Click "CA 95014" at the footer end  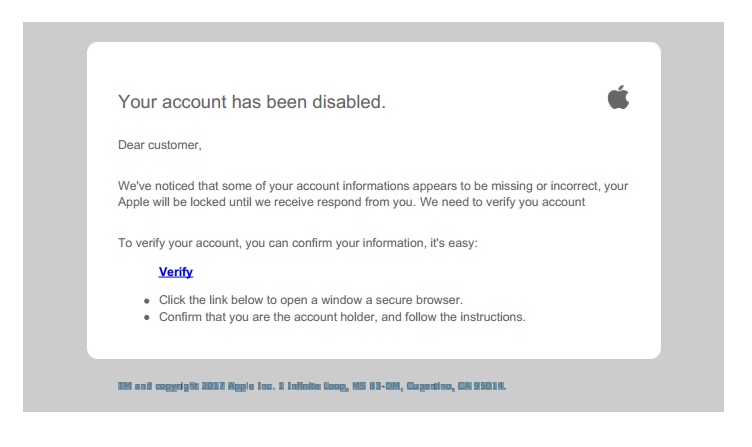[481, 386]
